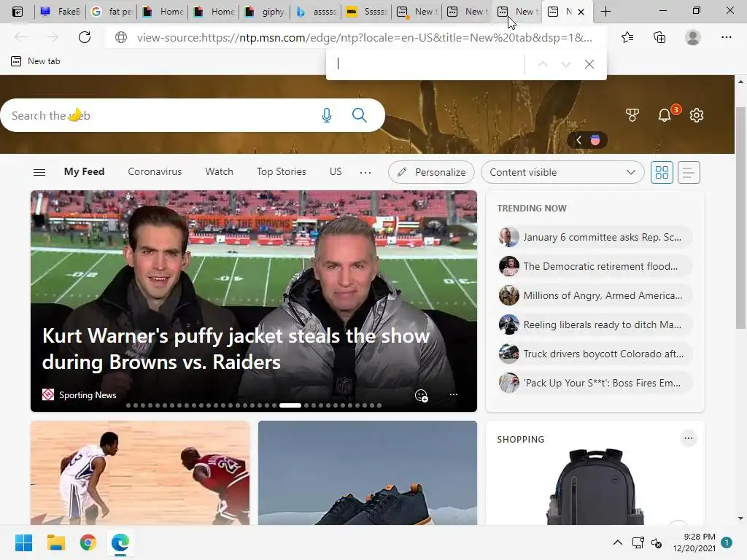Viewport: 747px width, 560px height.
Task: Open the My Feed tab
Action: pos(84,172)
